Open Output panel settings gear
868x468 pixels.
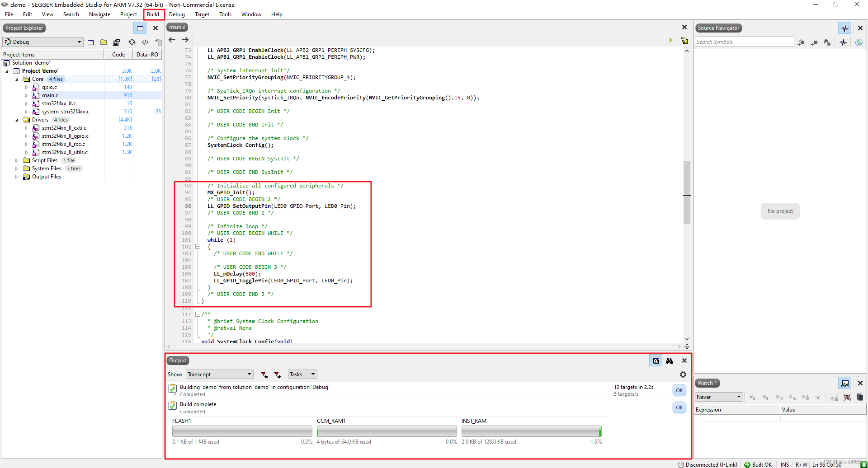coord(683,374)
